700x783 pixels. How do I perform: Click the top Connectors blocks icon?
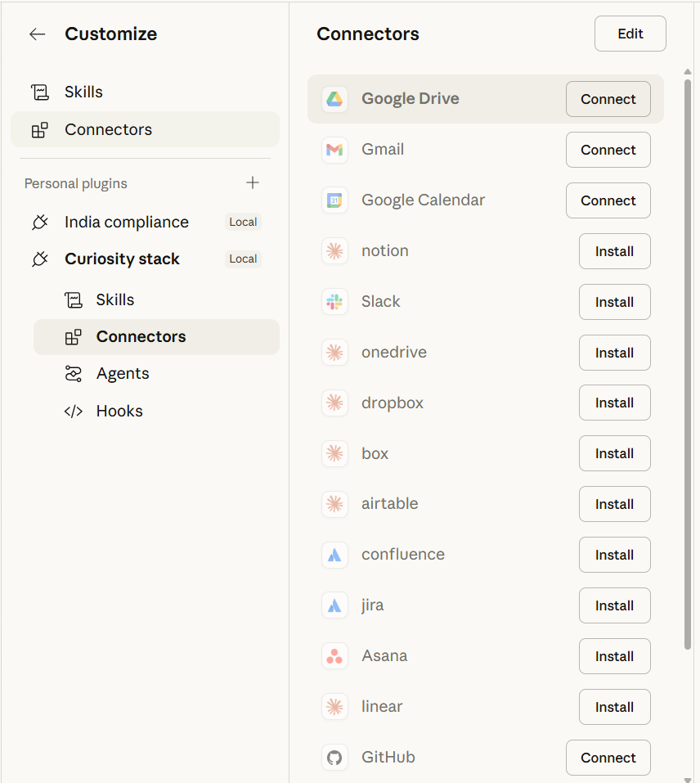tap(40, 130)
